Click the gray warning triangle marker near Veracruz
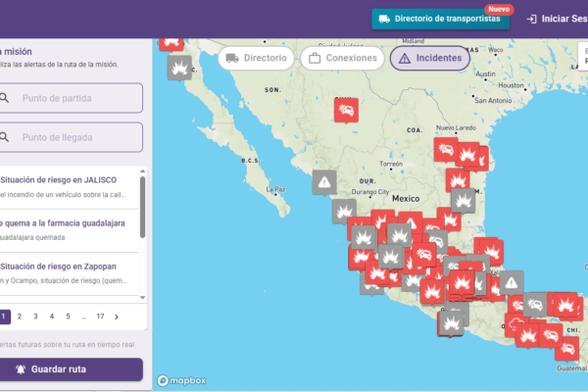 [x=511, y=281]
